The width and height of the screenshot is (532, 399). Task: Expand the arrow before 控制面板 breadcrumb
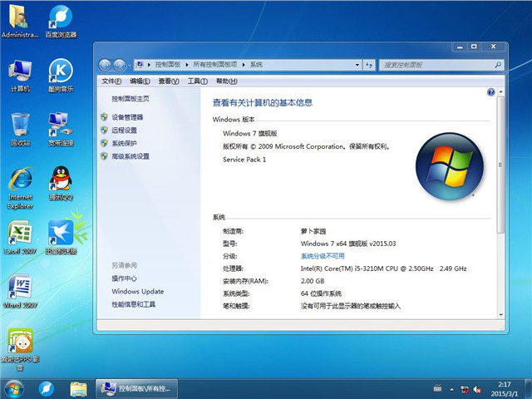(149, 65)
